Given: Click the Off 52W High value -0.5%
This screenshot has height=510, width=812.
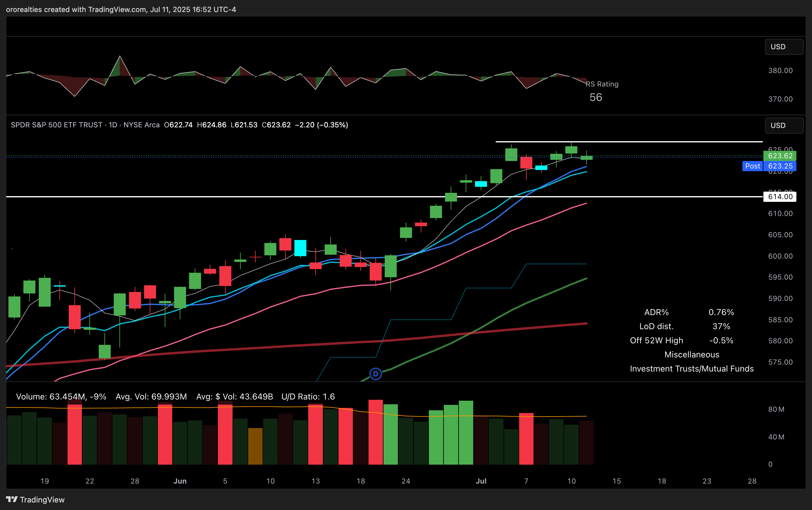Looking at the screenshot, I should click(721, 340).
